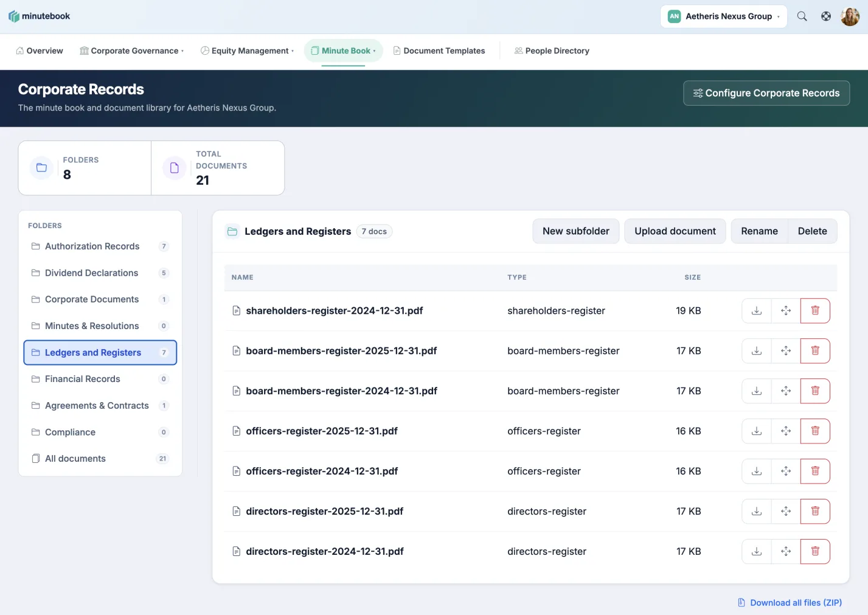
Task: Move board-members-register-2024-12-31.pdf using move icon
Action: [786, 391]
